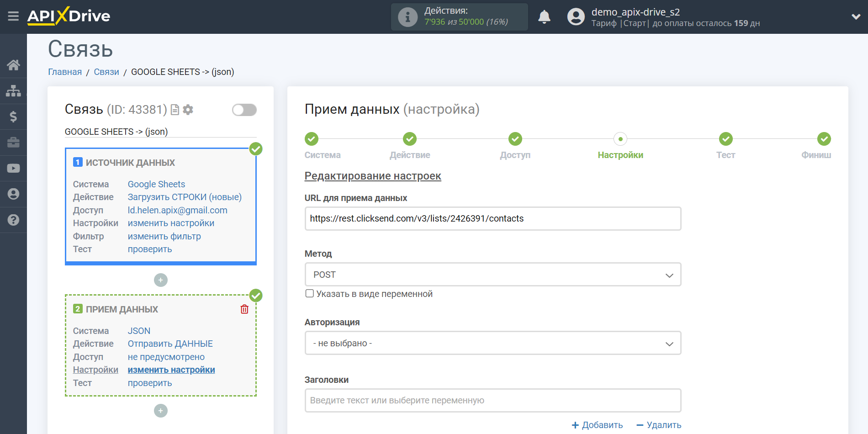
Task: Click source 'изменить настройки' link
Action: click(171, 223)
